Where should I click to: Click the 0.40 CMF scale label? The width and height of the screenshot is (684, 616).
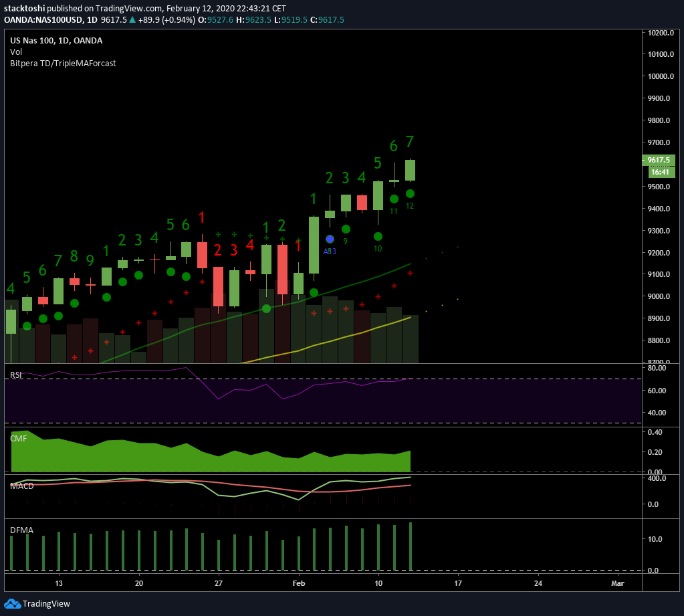point(655,432)
